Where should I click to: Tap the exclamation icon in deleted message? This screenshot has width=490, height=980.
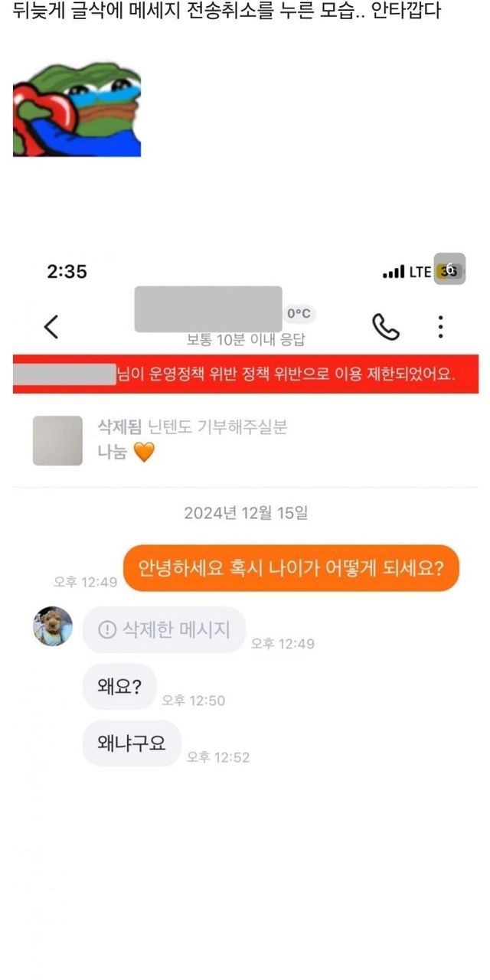[x=107, y=630]
